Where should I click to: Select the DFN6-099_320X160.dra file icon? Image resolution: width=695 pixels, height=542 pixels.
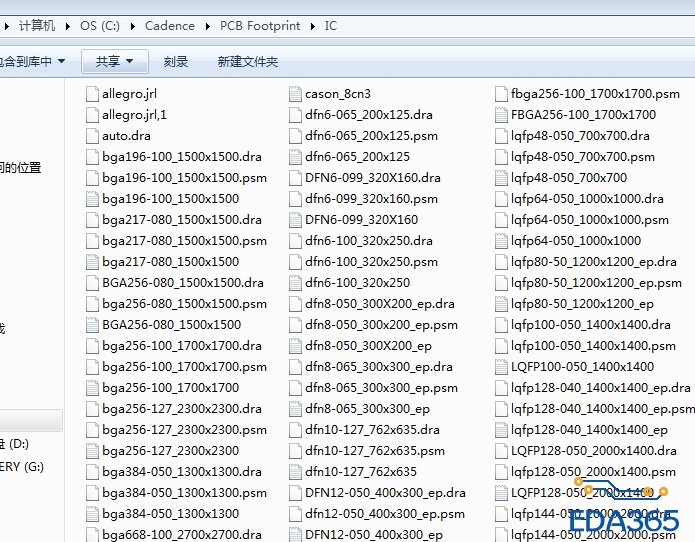pos(295,178)
